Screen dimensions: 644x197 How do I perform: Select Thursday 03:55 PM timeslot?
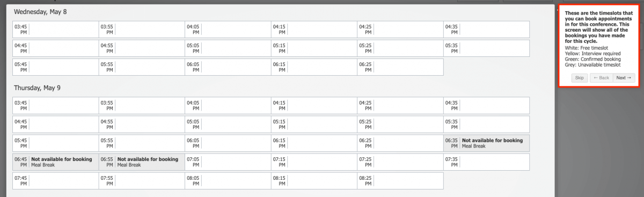click(x=142, y=106)
